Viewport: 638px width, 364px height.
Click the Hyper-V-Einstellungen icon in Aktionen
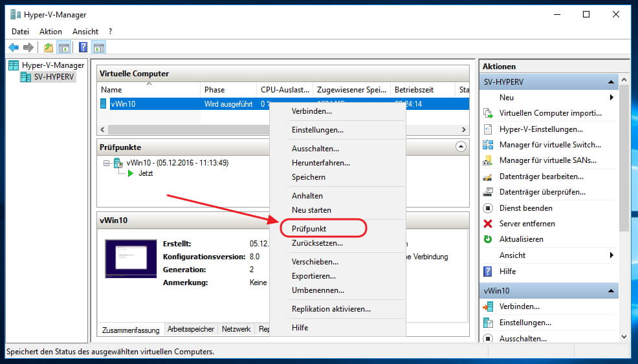(x=487, y=129)
